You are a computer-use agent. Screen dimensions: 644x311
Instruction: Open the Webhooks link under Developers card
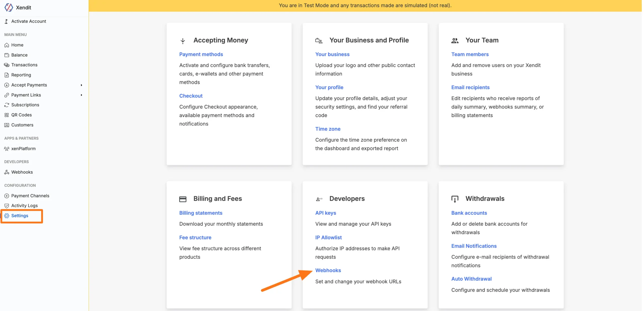point(328,270)
